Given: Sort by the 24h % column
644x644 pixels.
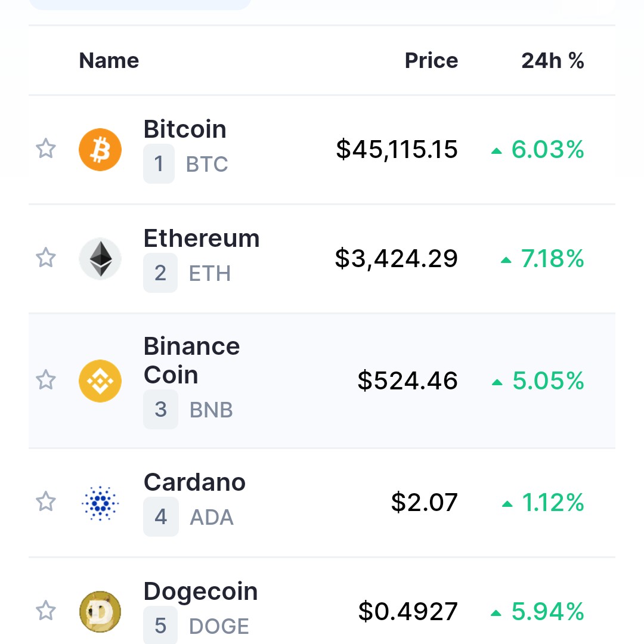Looking at the screenshot, I should click(552, 61).
